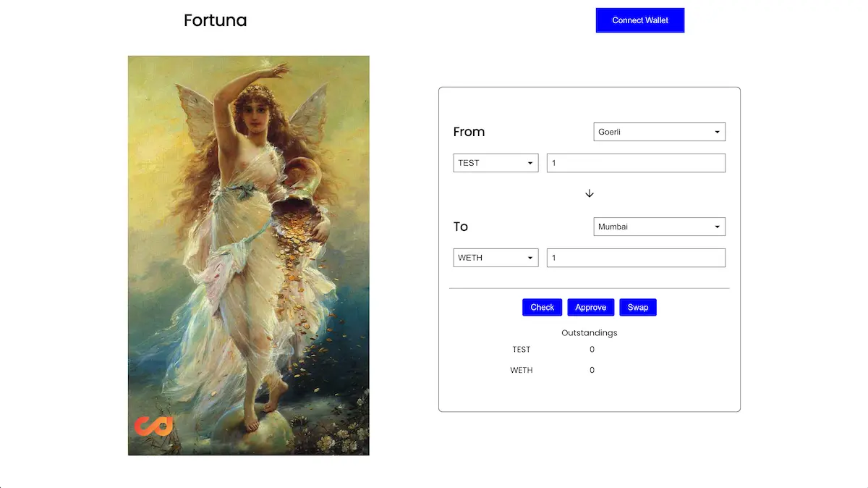Viewport: 868px width, 488px height.
Task: Click the From section label
Action: [x=469, y=132]
